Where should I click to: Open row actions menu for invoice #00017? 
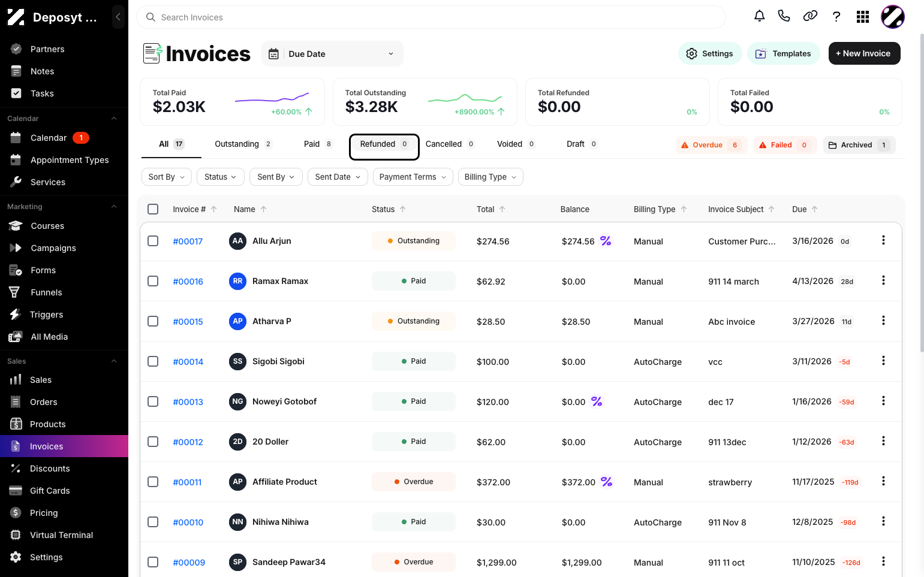click(883, 240)
